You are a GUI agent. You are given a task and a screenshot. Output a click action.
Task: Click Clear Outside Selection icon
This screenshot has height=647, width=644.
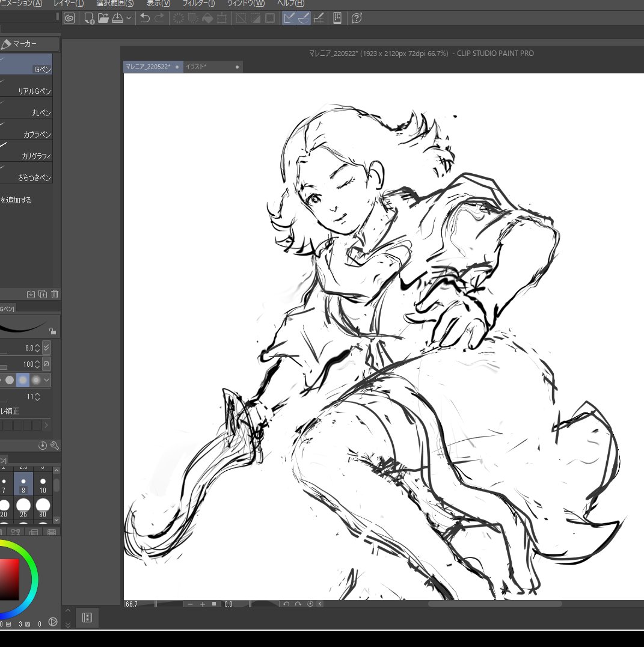[192, 18]
